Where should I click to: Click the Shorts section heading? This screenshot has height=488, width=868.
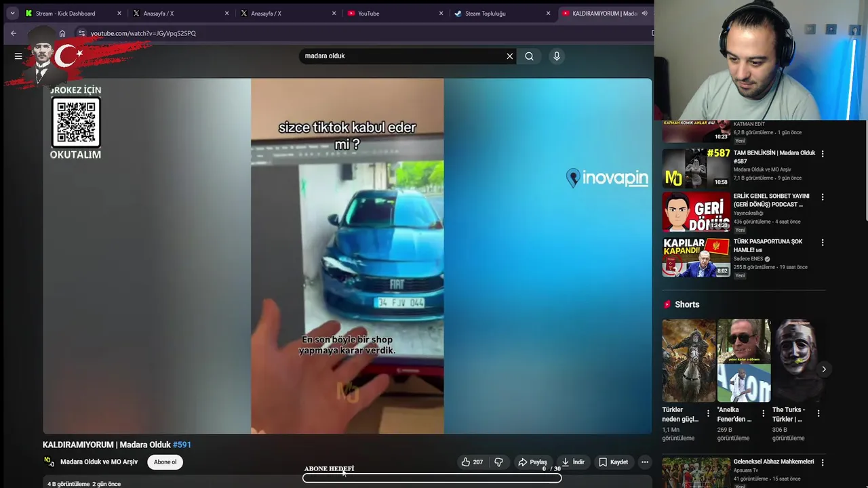point(687,305)
